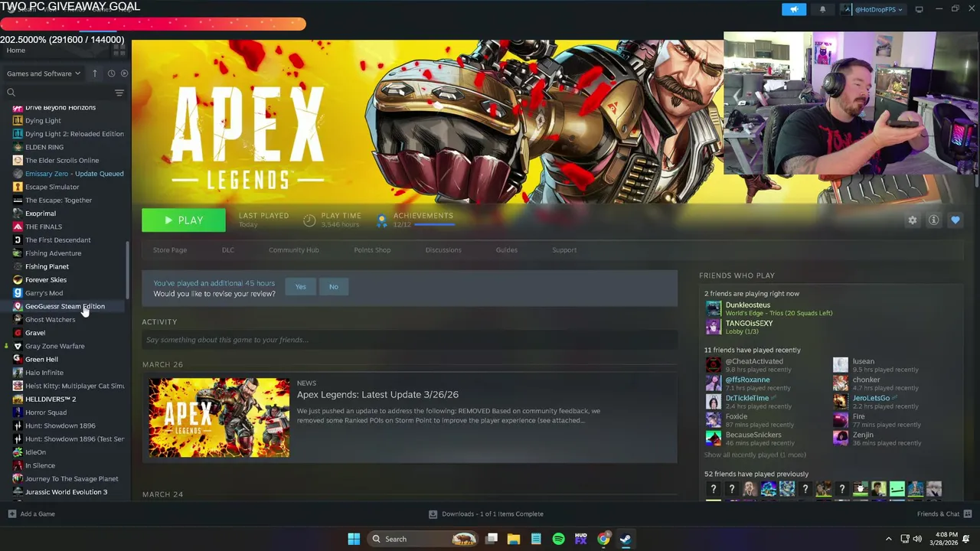Switch to Big Picture mode icon
980x551 pixels.
(919, 9)
